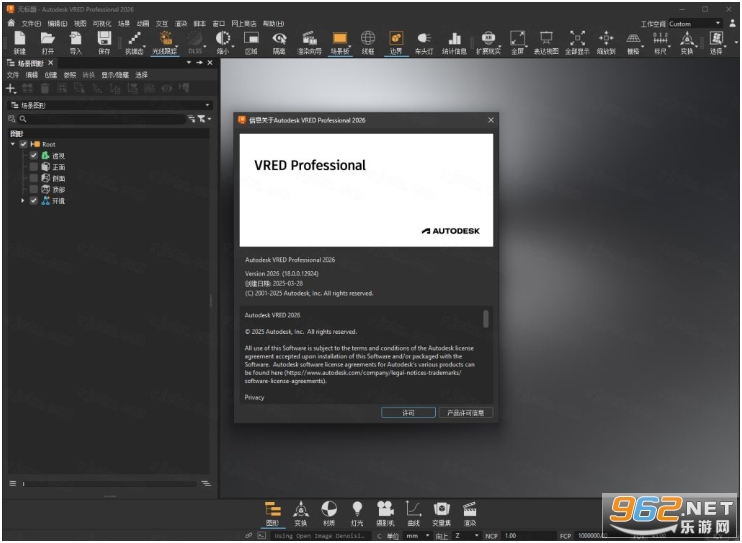This screenshot has height=543, width=742.
Task: Open the Transform (变换) icon in bottom bar
Action: [x=301, y=509]
